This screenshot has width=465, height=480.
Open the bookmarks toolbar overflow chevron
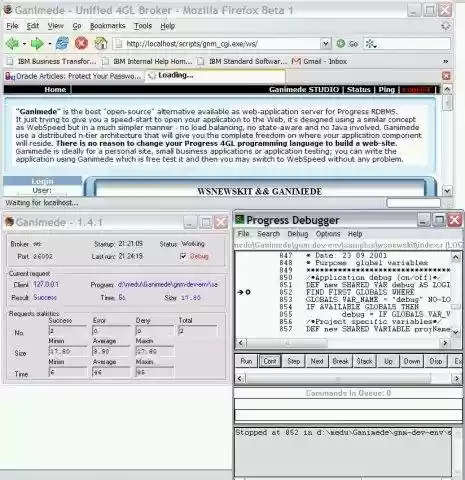click(446, 61)
